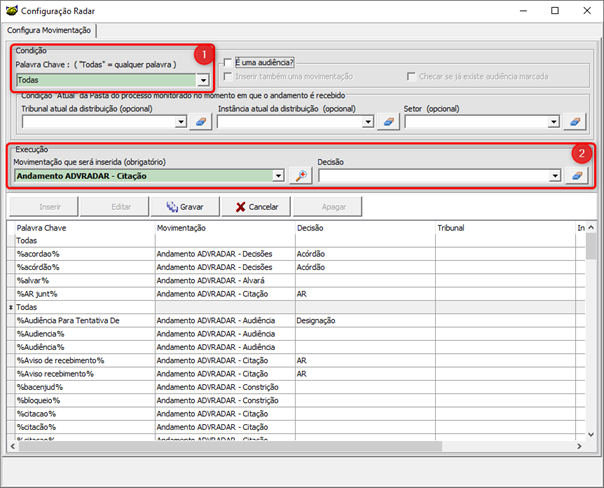Click the grid's scroll down arrow
This screenshot has width=604, height=488.
point(591,434)
